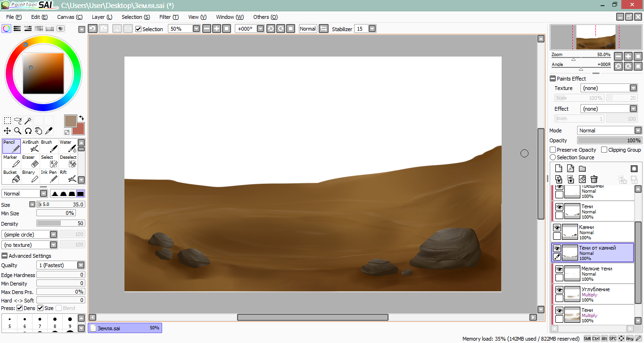Click the Normal view mode button
The width and height of the screenshot is (644, 343).
[x=308, y=29]
